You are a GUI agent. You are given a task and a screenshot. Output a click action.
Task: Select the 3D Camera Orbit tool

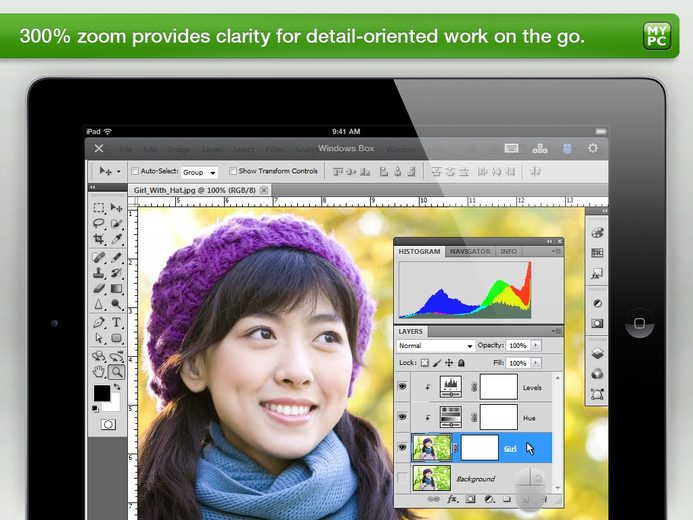(x=117, y=356)
